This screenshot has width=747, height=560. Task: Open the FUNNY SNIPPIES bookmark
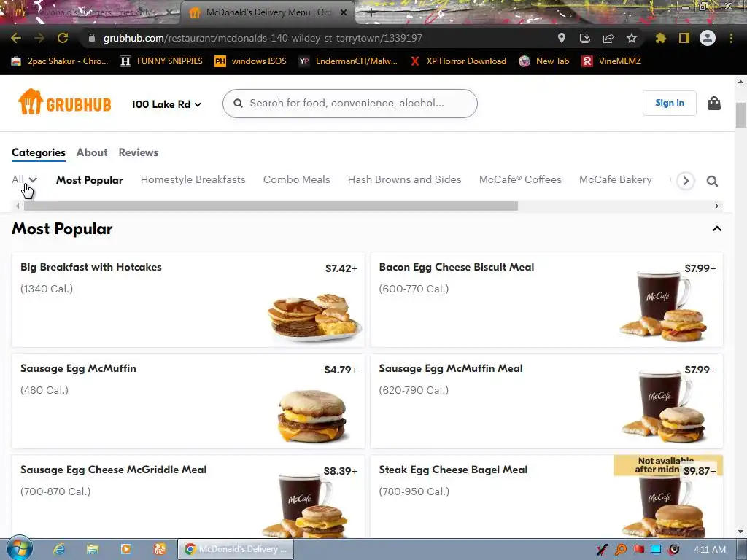pos(161,61)
